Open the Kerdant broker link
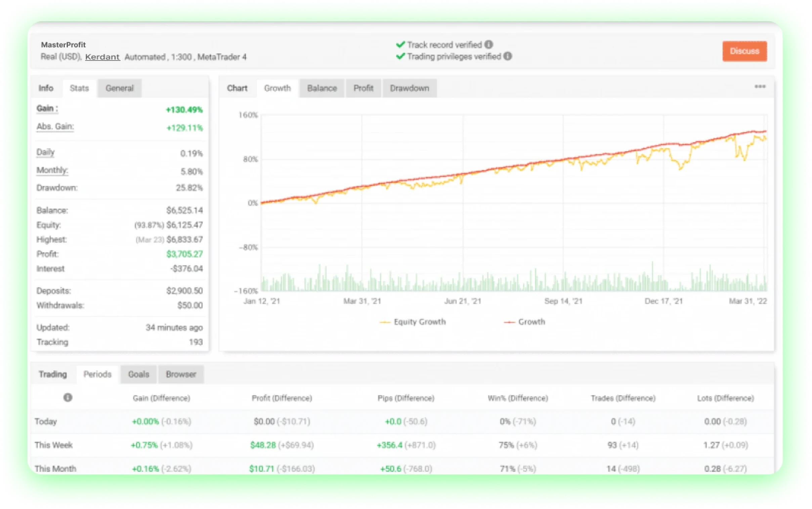The height and width of the screenshot is (509, 812). (x=102, y=57)
